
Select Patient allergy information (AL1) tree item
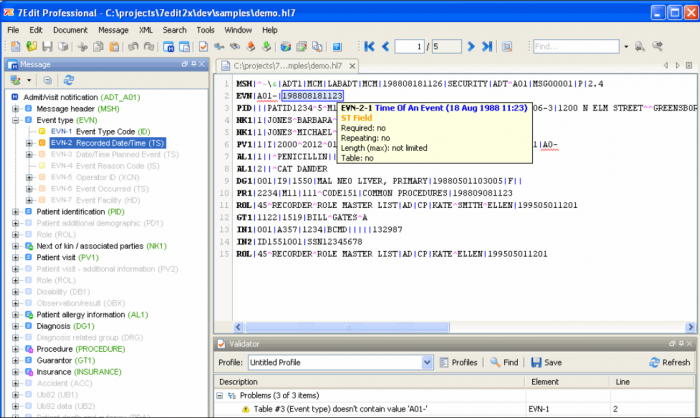92,315
